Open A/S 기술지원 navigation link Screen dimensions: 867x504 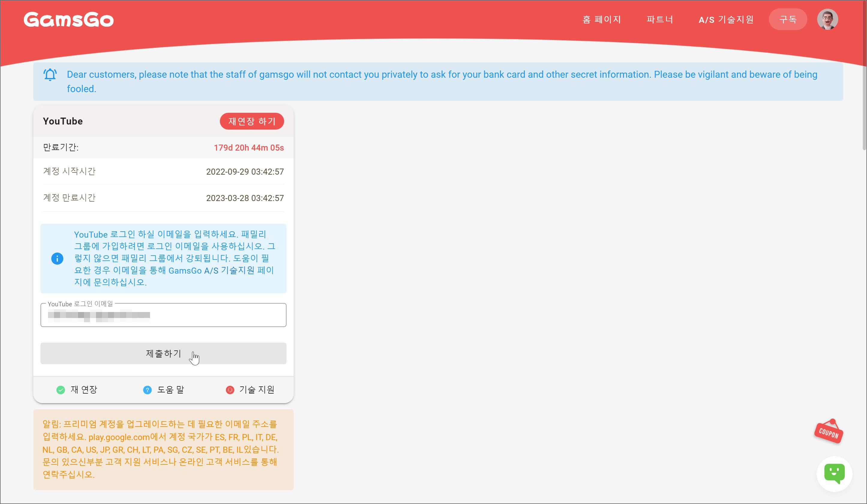coord(726,19)
